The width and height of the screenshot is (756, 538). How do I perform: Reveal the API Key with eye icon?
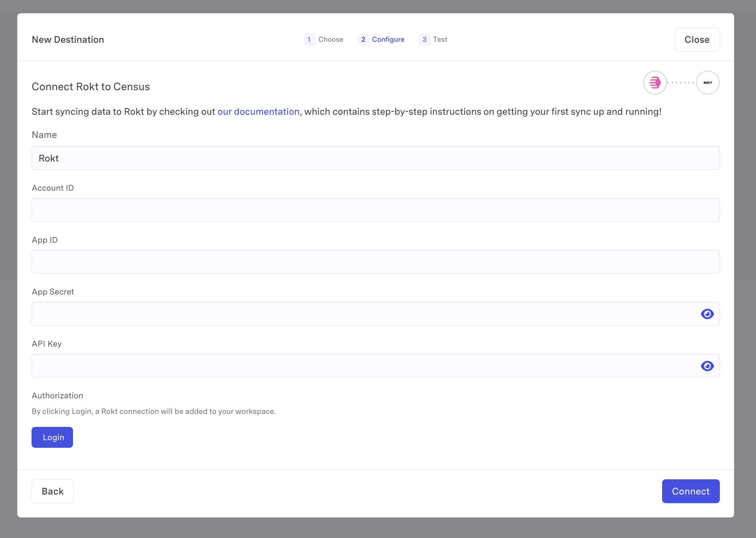707,366
